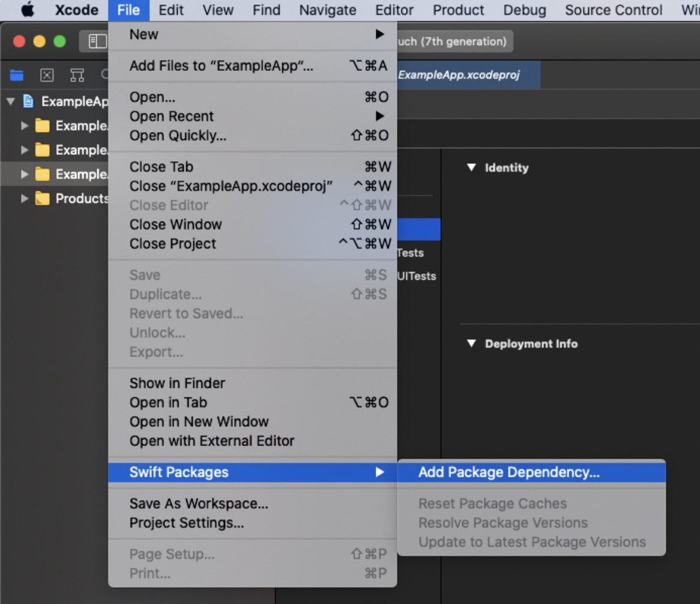Expand the highlighted third Example folder
Viewport: 700px width, 604px height.
(x=25, y=174)
